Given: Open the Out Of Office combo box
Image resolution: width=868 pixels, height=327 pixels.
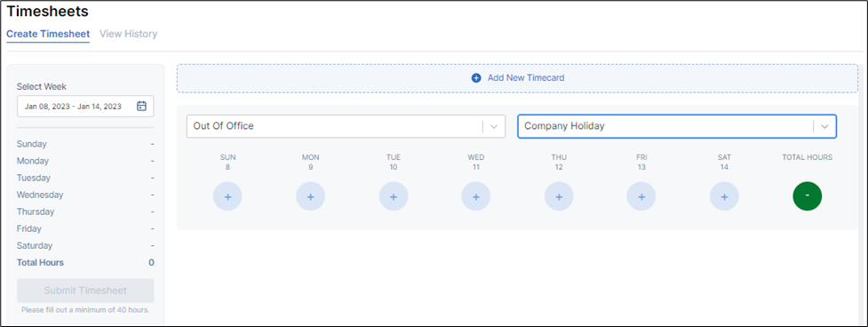Looking at the screenshot, I should pyautogui.click(x=346, y=126).
